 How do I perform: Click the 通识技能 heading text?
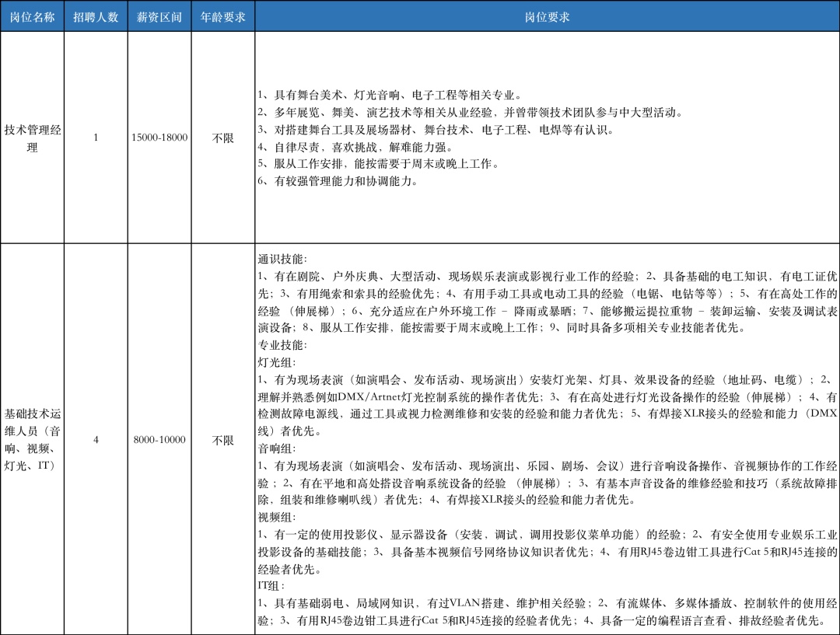[x=282, y=259]
